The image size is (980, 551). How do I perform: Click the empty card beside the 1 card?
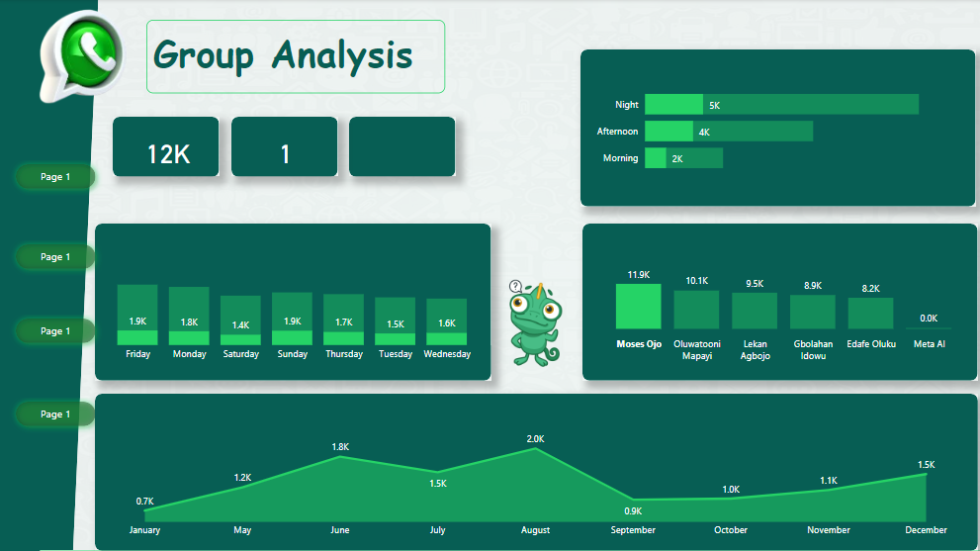click(401, 147)
